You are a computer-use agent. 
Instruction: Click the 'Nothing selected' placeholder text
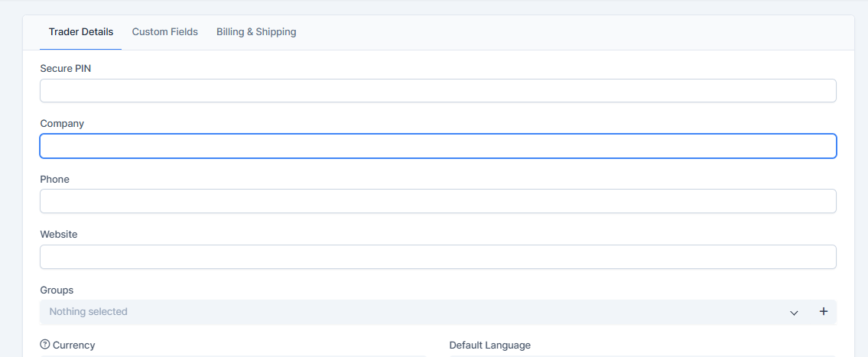point(89,312)
